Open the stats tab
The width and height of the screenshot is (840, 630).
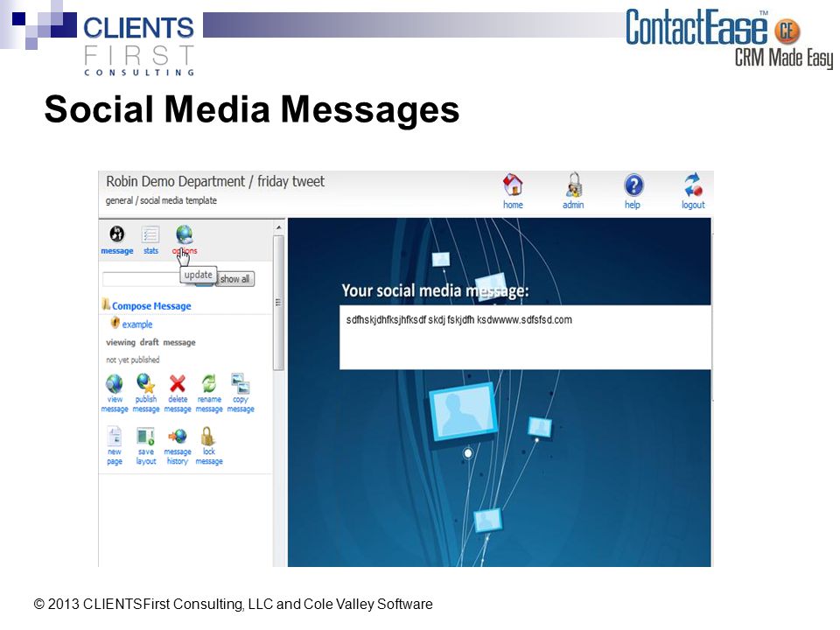click(150, 240)
